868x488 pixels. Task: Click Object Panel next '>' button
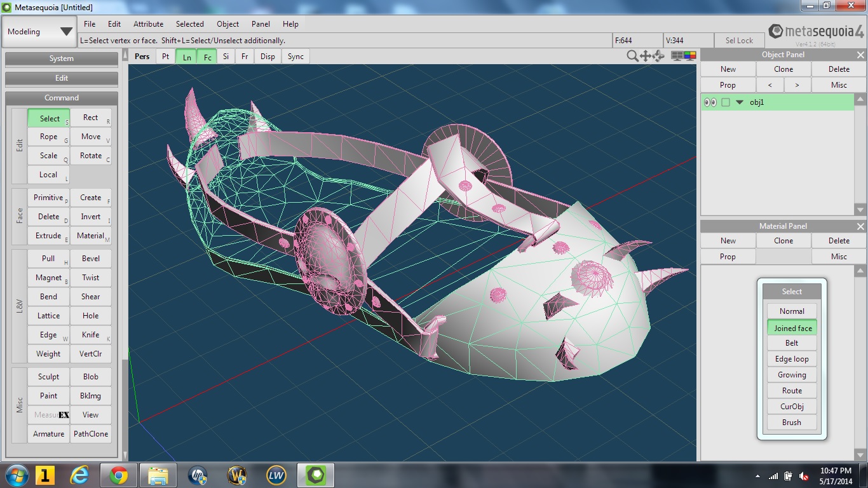tap(797, 85)
